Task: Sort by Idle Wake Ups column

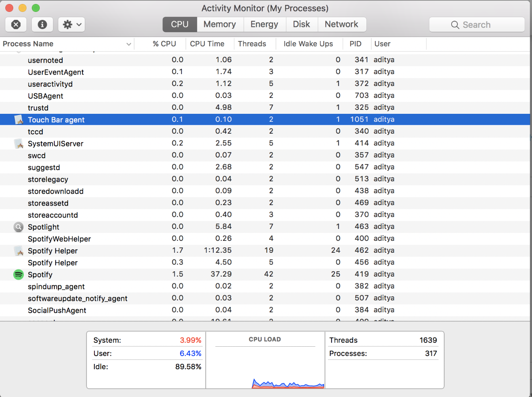Action: [x=308, y=44]
